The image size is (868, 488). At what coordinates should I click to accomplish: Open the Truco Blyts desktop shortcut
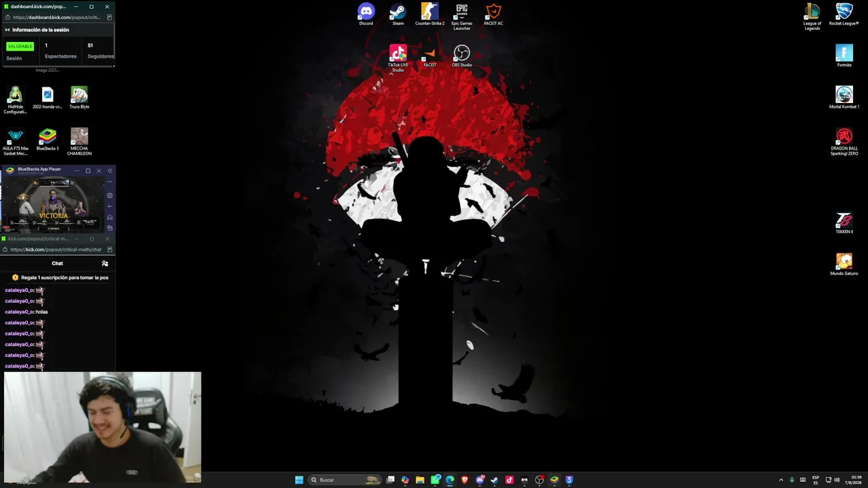tap(79, 98)
